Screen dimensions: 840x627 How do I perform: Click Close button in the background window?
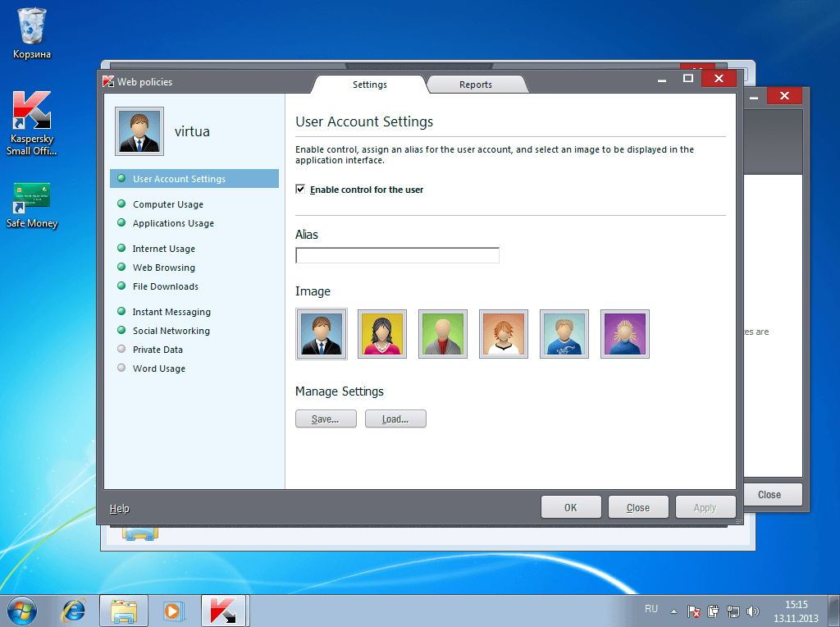pyautogui.click(x=769, y=495)
